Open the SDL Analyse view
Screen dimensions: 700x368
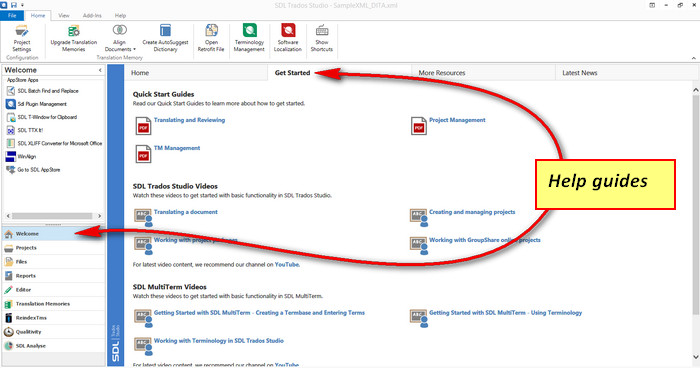point(54,346)
